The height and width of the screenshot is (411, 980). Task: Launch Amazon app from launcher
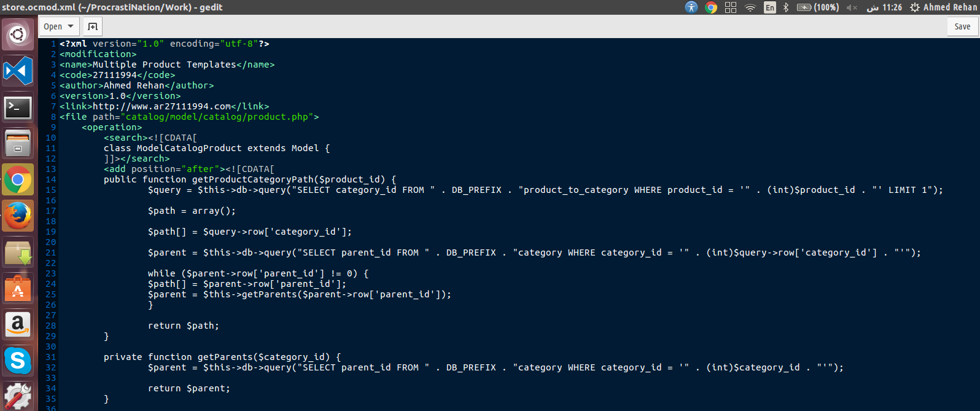pos(18,324)
